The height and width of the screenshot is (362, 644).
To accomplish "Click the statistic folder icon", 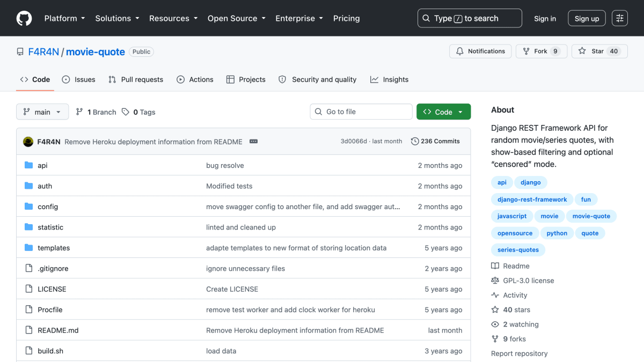I will point(29,227).
